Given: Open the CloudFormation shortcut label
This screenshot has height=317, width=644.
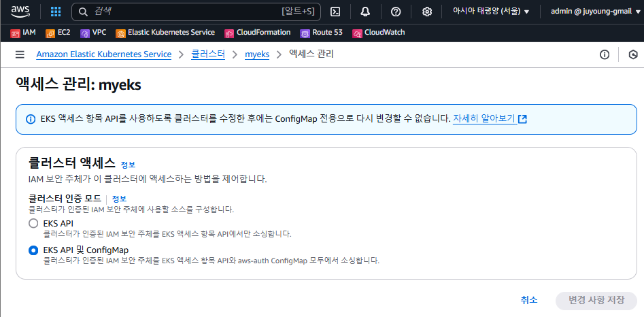Looking at the screenshot, I should 264,33.
